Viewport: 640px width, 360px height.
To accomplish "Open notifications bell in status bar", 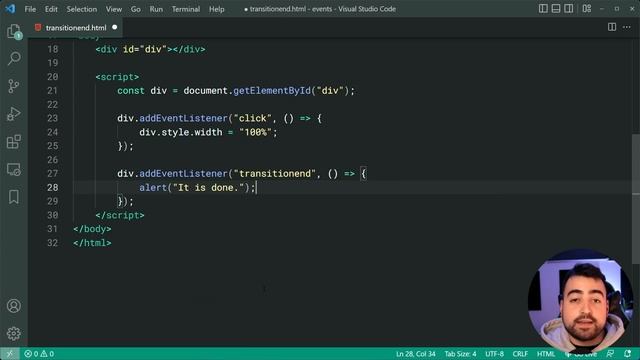I will click(627, 353).
